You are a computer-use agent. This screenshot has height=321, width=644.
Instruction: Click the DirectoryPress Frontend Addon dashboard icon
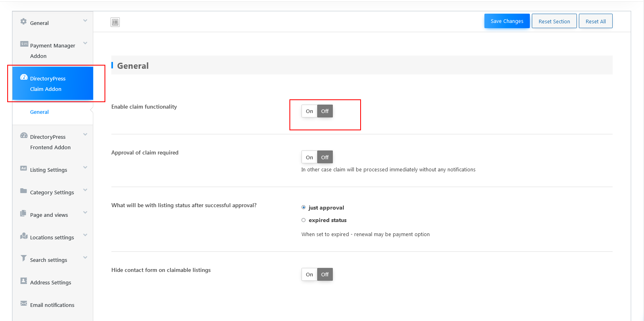pyautogui.click(x=24, y=135)
